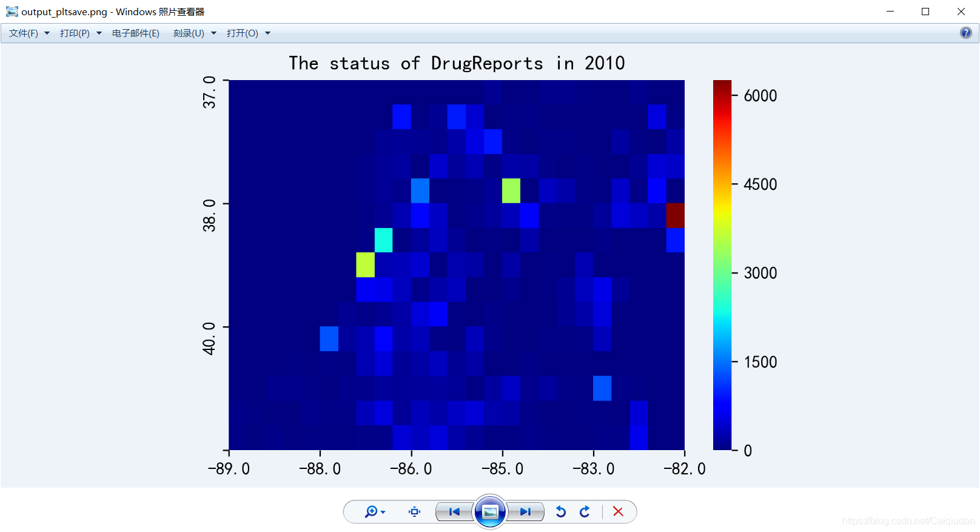This screenshot has height=532, width=980.
Task: Click the y-axis label 40.0
Action: (209, 338)
